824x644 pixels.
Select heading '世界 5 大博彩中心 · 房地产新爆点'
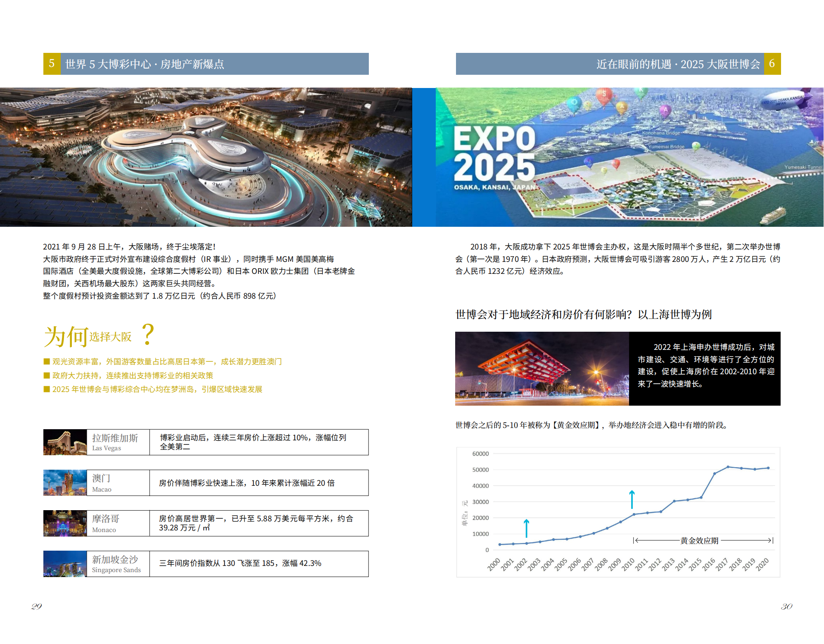pyautogui.click(x=145, y=64)
